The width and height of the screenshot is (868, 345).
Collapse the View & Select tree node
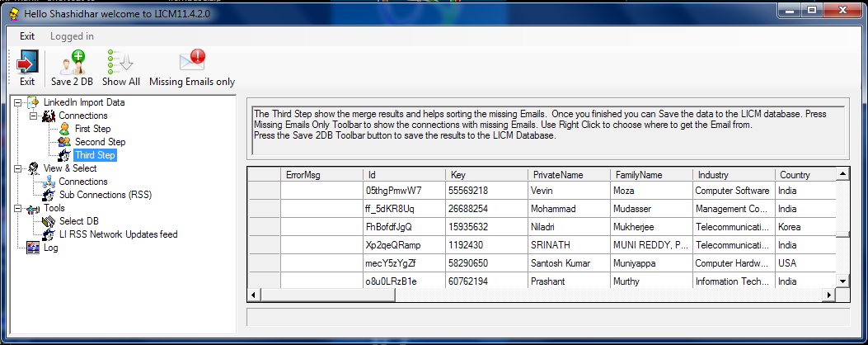[x=19, y=168]
